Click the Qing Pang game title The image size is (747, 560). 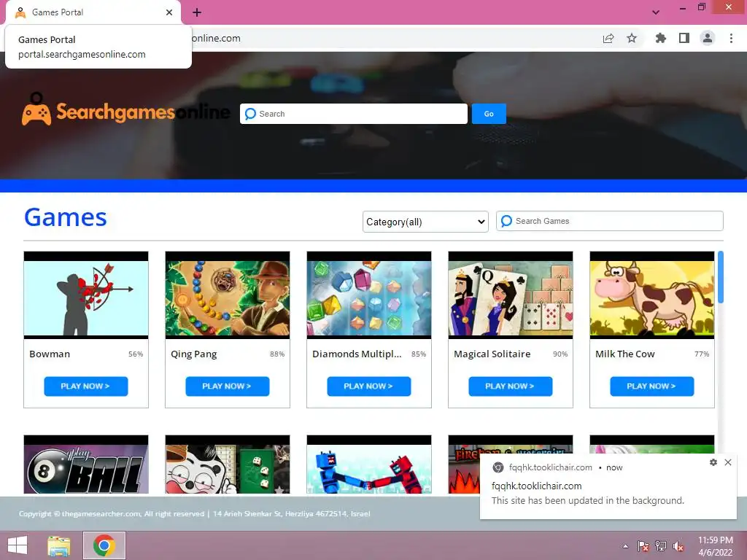coord(194,354)
